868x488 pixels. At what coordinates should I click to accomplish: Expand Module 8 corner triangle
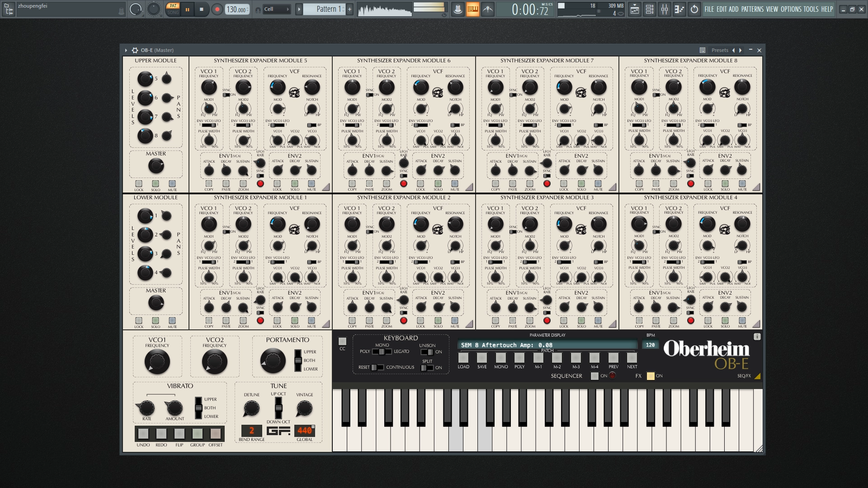757,187
